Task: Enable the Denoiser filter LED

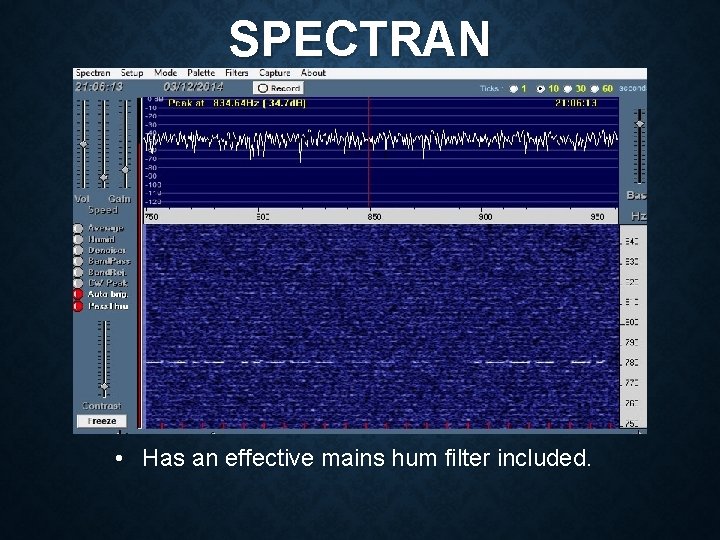Action: (x=78, y=250)
